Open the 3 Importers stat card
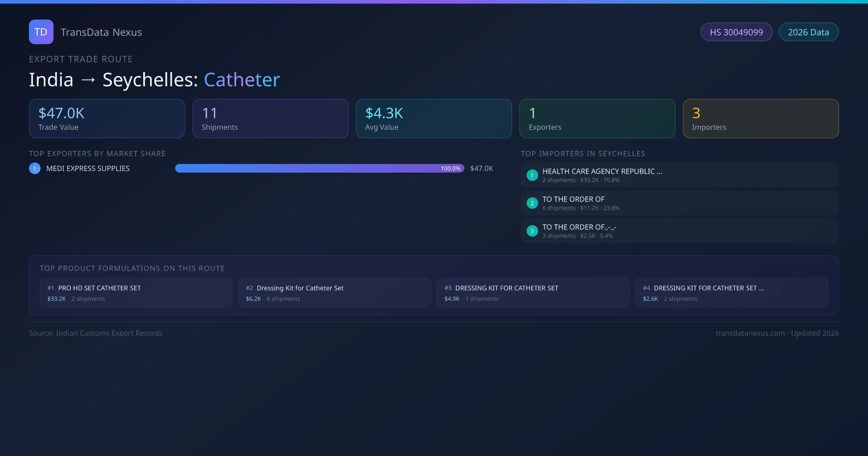868x456 pixels. click(761, 119)
